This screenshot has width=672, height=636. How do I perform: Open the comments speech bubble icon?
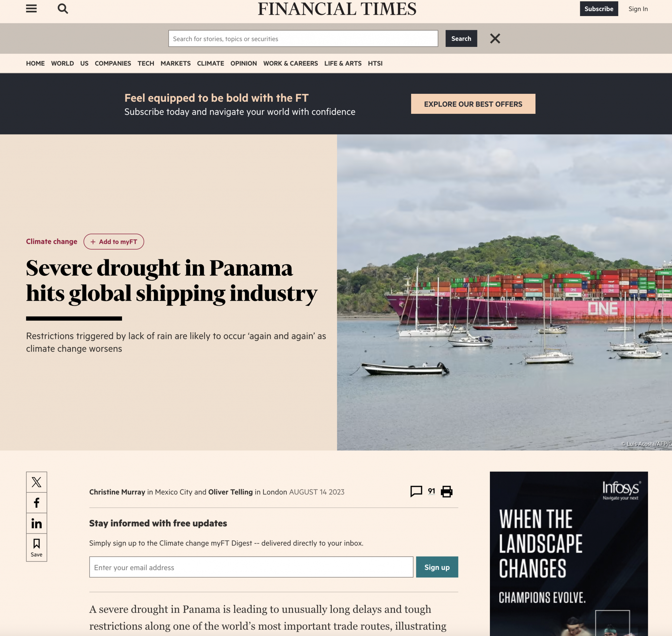coord(416,491)
